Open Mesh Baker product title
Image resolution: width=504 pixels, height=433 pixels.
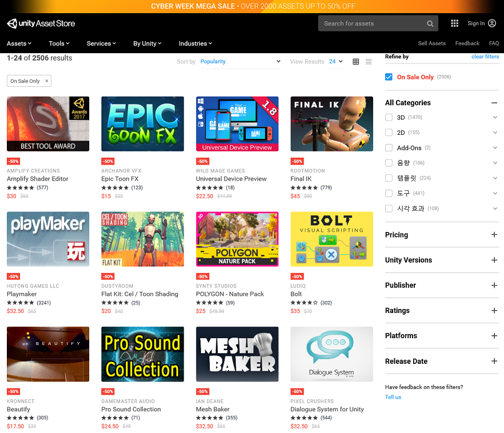pyautogui.click(x=213, y=409)
